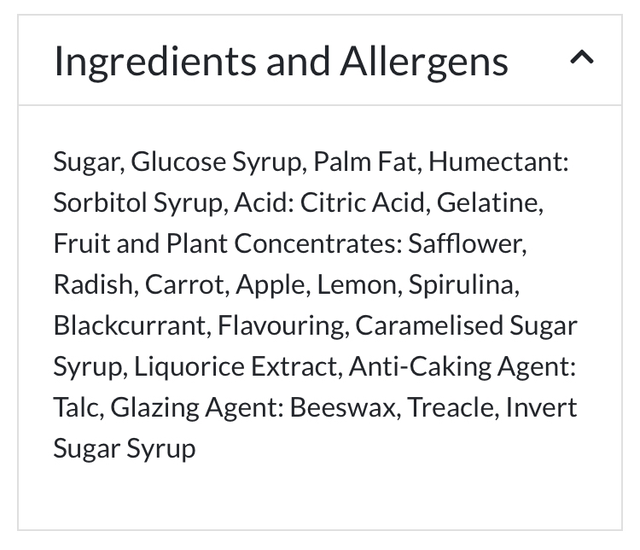Click the word "Gelatine"
640x550 pixels.
492,203
